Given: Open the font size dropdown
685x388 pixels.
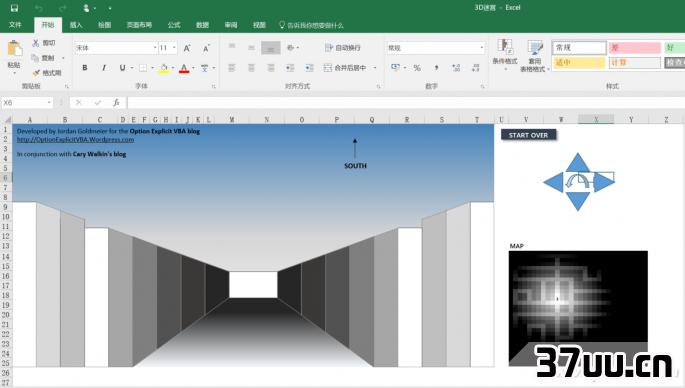Looking at the screenshot, I should pos(174,48).
